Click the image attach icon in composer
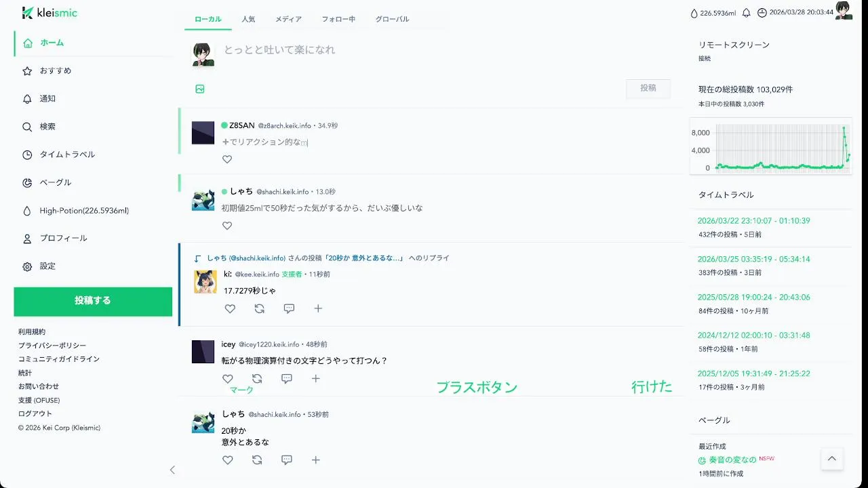This screenshot has width=868, height=488. coord(200,89)
